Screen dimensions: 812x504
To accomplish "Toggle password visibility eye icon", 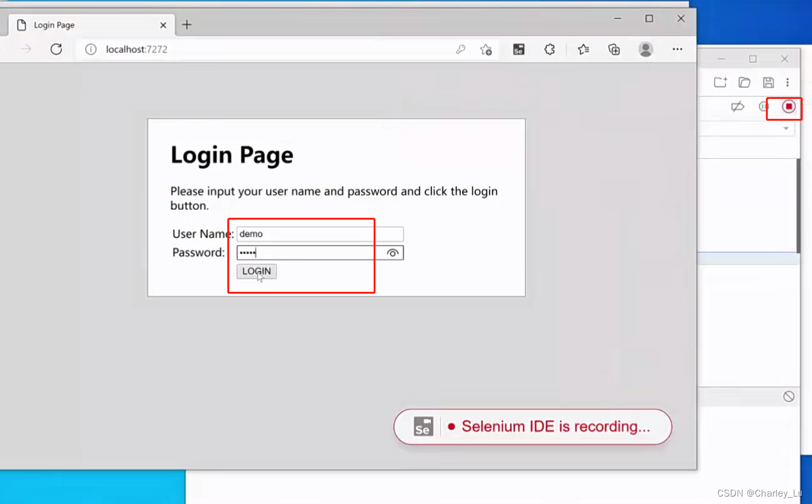I will click(x=393, y=253).
